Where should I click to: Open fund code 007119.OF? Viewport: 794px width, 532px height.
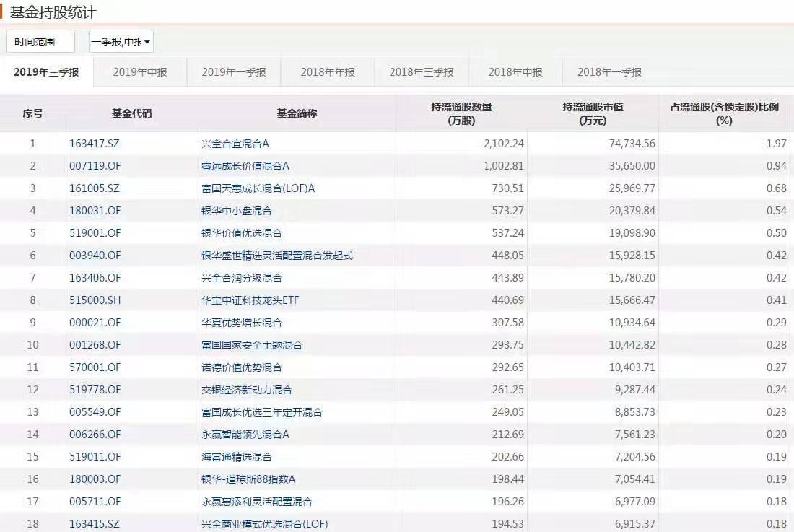click(95, 166)
